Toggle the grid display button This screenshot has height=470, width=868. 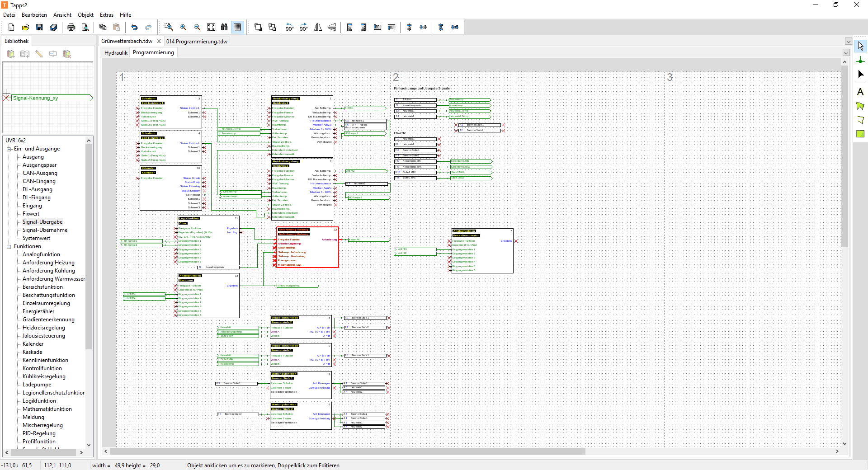pyautogui.click(x=237, y=28)
